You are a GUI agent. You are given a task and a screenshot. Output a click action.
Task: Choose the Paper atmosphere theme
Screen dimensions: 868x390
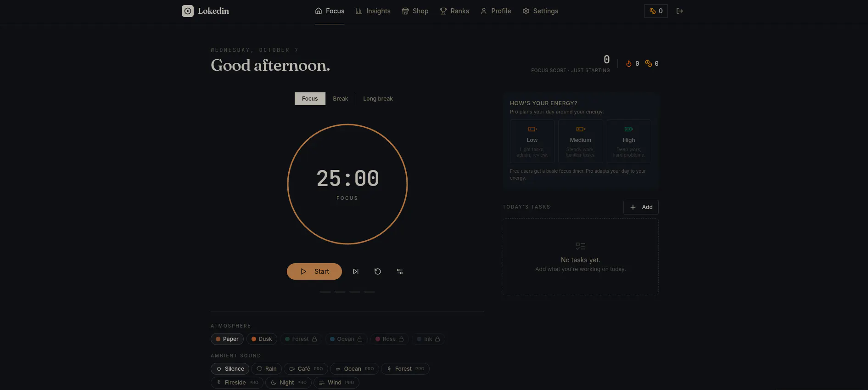pyautogui.click(x=227, y=339)
